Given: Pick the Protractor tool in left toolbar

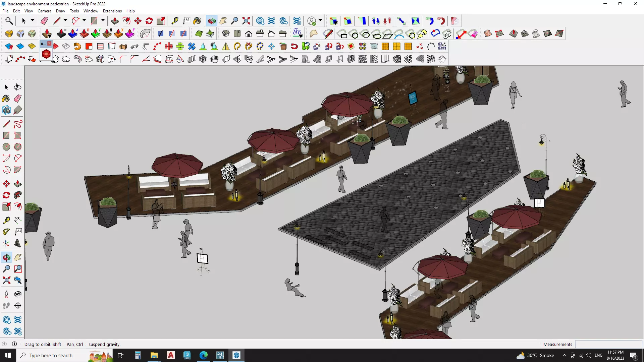Looking at the screenshot, I should point(6,232).
